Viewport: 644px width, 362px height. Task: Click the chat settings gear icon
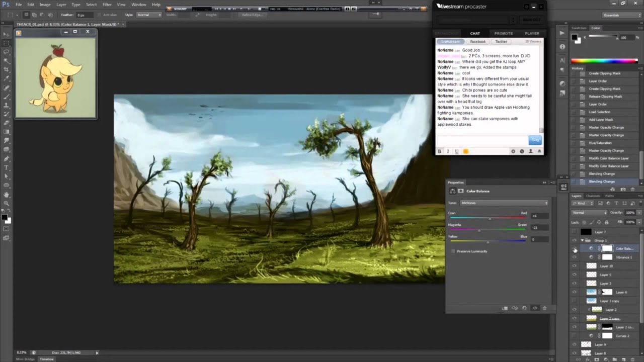(x=513, y=151)
